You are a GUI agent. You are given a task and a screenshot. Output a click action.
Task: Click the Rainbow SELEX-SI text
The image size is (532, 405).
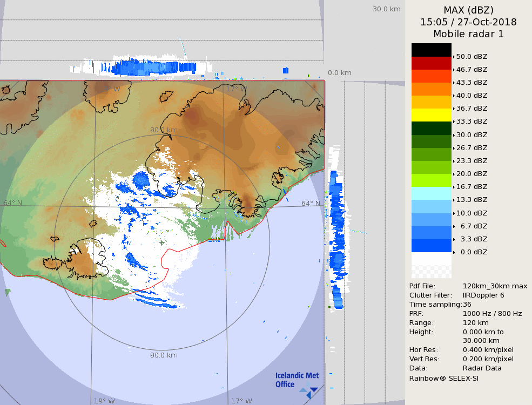(443, 378)
